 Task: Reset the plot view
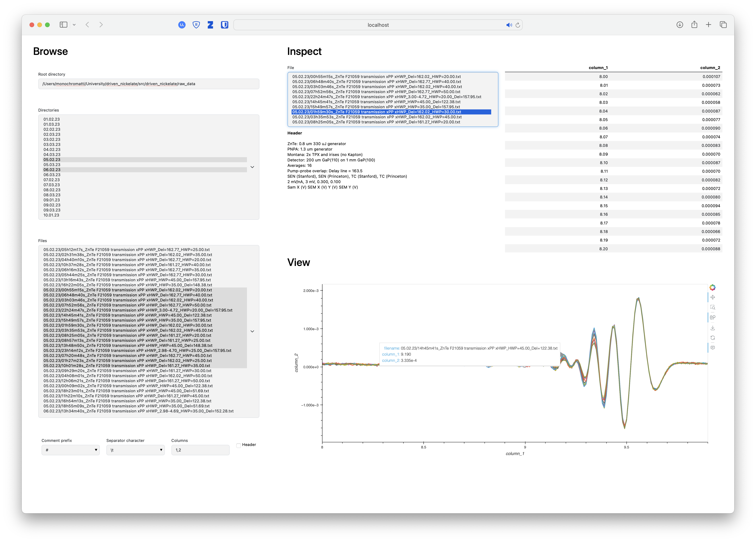(x=712, y=338)
